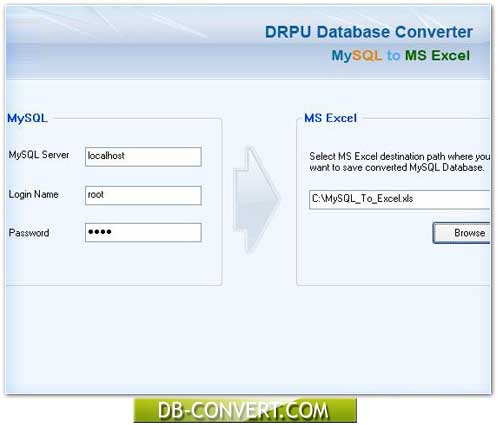Click the 'DRPU Database Converter' title
The height and width of the screenshot is (425, 500).
pos(369,32)
